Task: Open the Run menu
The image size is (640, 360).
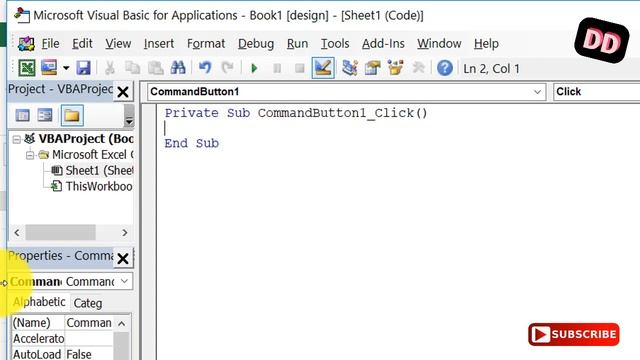Action: pos(297,44)
